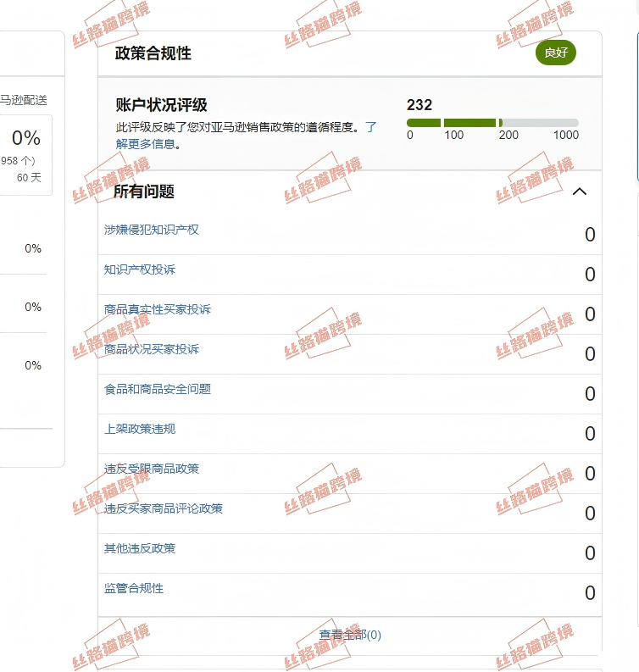
Task: Open 其他违反政策 link
Action: tap(140, 548)
